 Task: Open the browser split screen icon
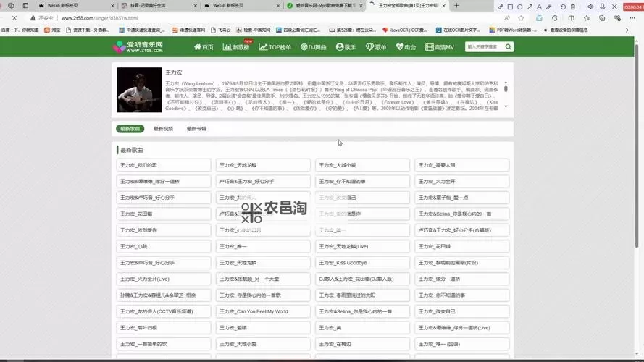pos(572,18)
